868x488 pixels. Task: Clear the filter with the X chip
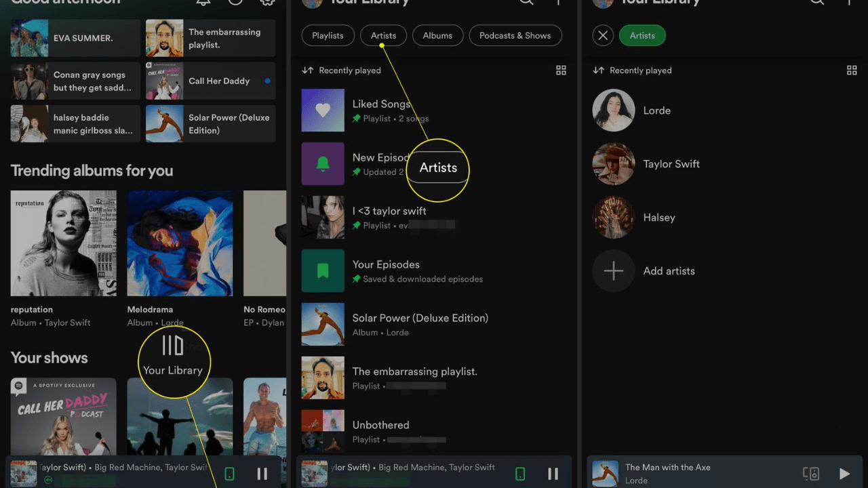click(x=603, y=36)
